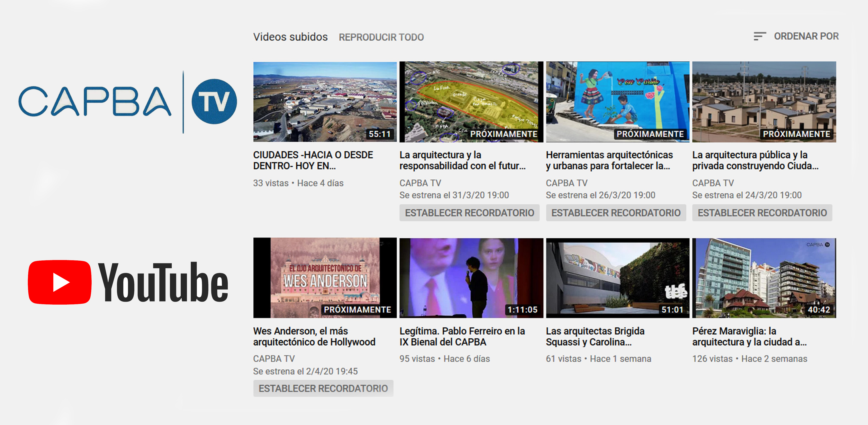Open the housing rows video thumbnail
The width and height of the screenshot is (868, 425).
click(764, 102)
